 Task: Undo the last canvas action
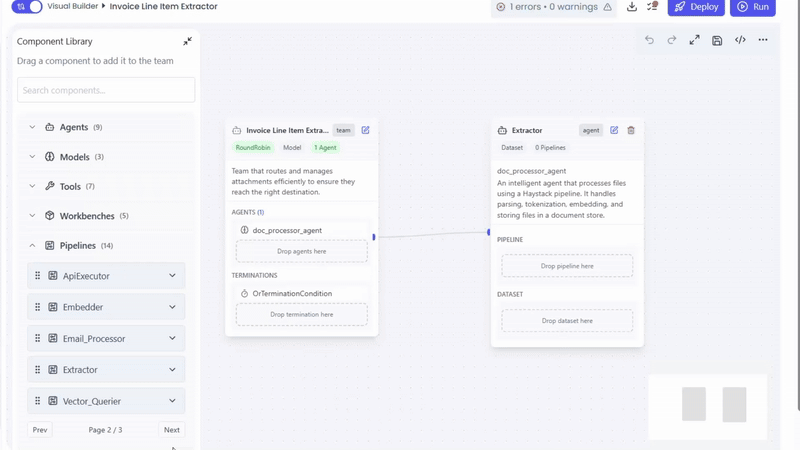coord(649,40)
